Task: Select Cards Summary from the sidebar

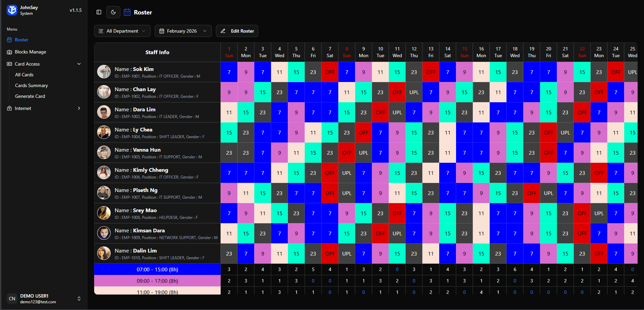Action: pyautogui.click(x=31, y=85)
